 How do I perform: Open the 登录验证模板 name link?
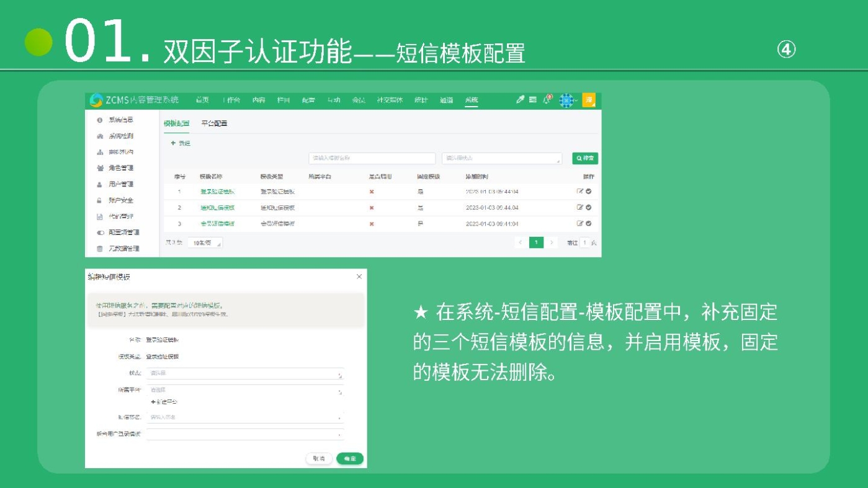tap(217, 192)
